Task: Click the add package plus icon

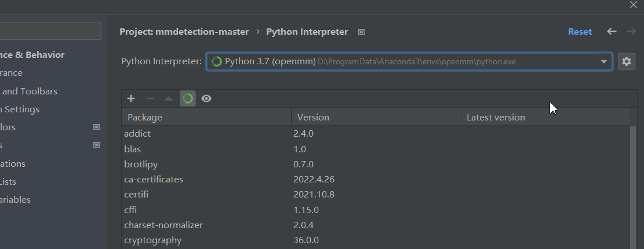Action: (131, 98)
